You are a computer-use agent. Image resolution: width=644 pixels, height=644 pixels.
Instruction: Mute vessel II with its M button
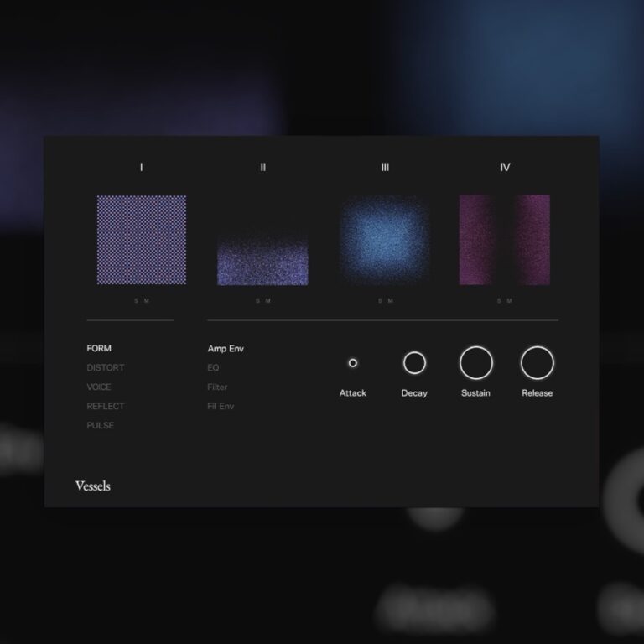click(268, 301)
